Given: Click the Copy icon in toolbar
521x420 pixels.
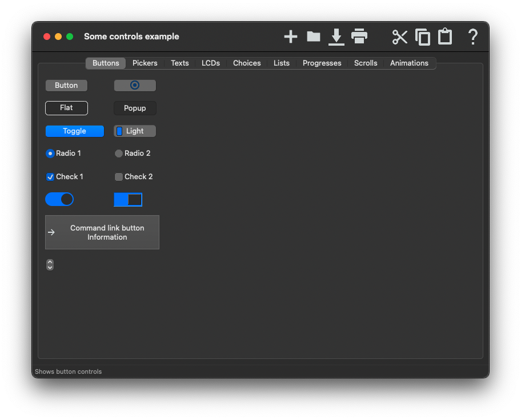Looking at the screenshot, I should pos(423,37).
